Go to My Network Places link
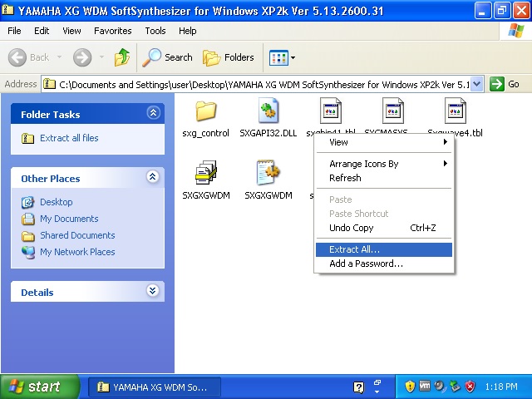The width and height of the screenshot is (532, 399). point(77,252)
